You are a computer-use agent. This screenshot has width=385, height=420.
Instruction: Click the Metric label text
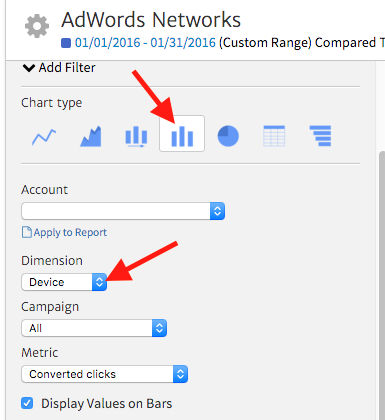coord(40,353)
